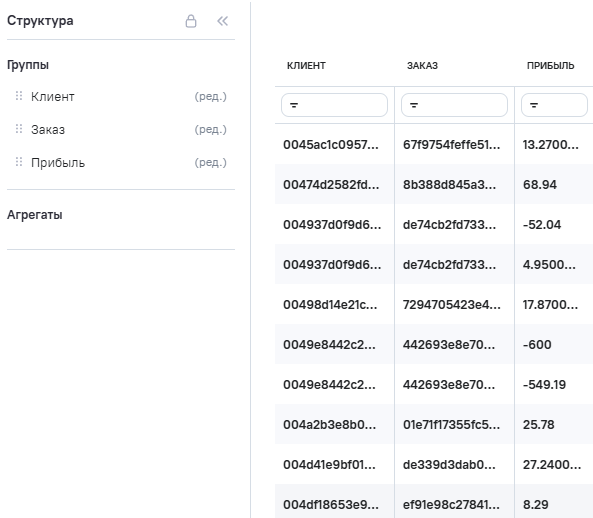Click the drag handle next to Клиент
The width and height of the screenshot is (593, 518).
point(19,96)
